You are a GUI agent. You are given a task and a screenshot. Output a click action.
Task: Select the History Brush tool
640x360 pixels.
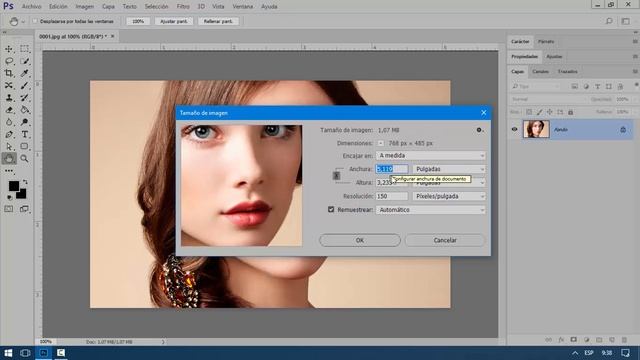pyautogui.click(x=24, y=98)
